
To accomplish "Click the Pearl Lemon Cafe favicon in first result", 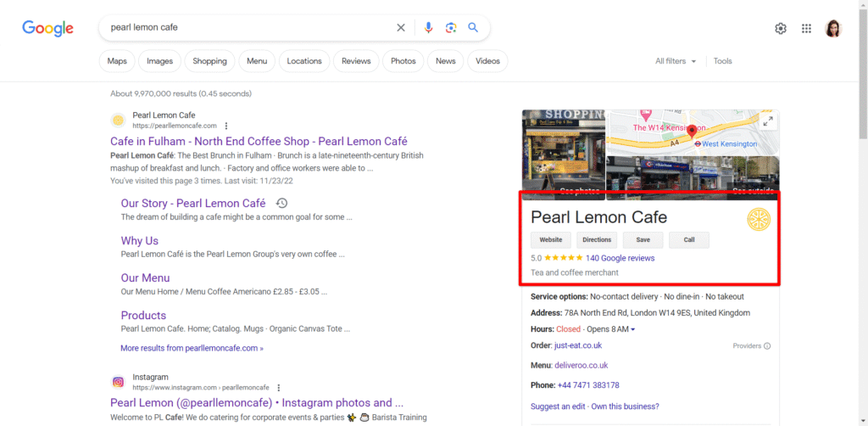I will (118, 120).
